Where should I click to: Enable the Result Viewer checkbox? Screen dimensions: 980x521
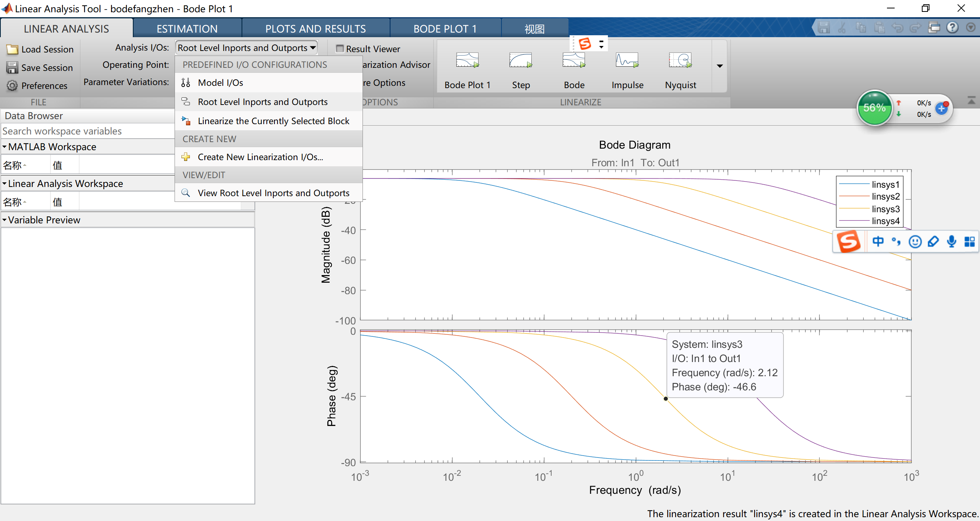[340, 49]
